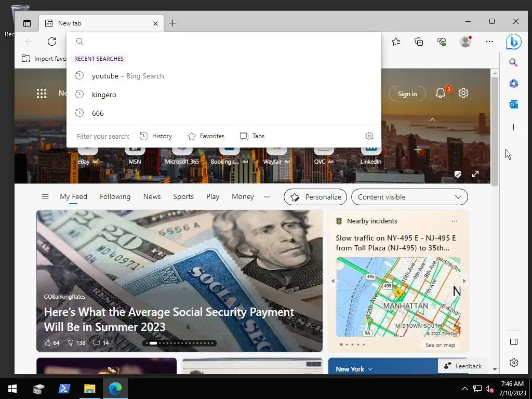
Task: Open the Favorites star list icon
Action: (396, 42)
